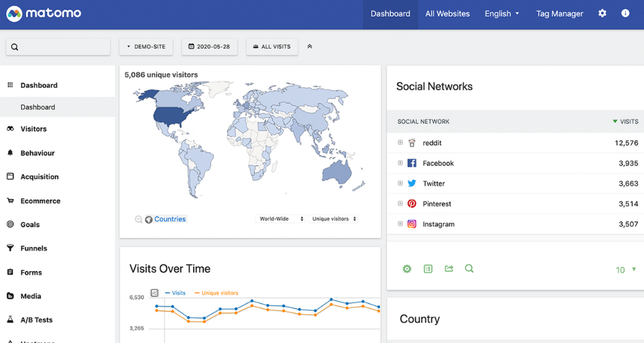644x343 pixels.
Task: Change the row limit 10 dropdown
Action: 626,270
